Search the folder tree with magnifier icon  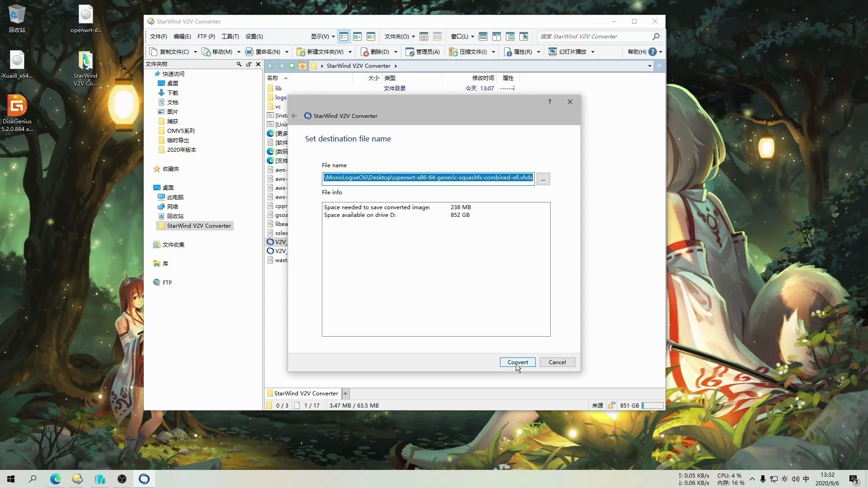click(239, 64)
